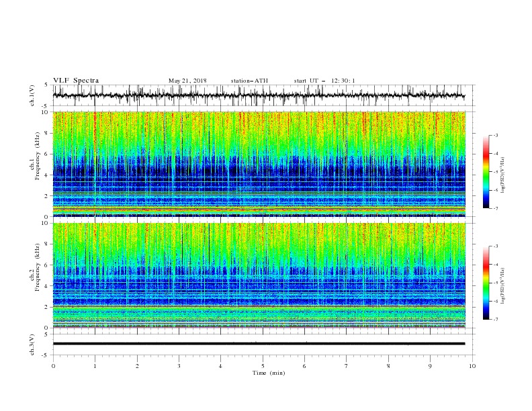This screenshot has height=411, width=532.
Task: Click the ch.1 spectrogram color bar
Action: pyautogui.click(x=486, y=172)
